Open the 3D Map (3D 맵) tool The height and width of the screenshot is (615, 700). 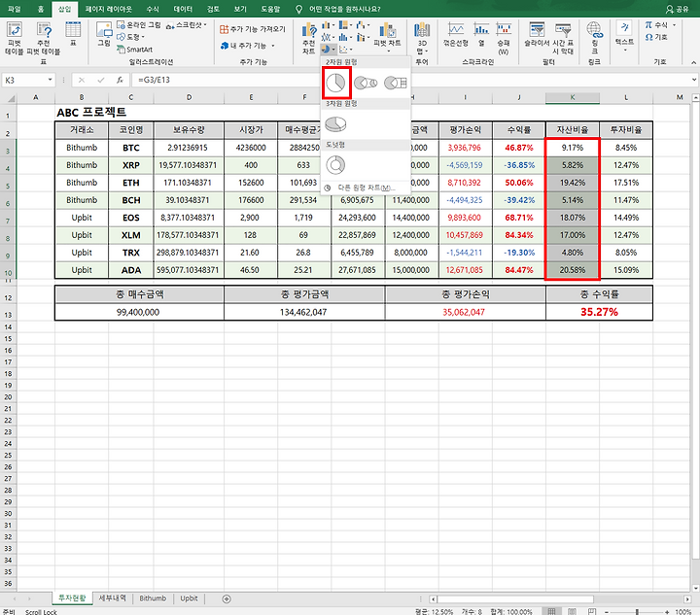coord(422,38)
